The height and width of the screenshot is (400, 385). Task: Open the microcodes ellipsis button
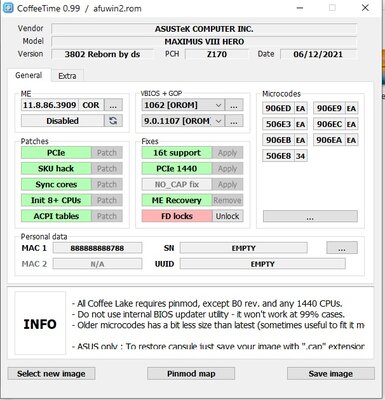310,216
